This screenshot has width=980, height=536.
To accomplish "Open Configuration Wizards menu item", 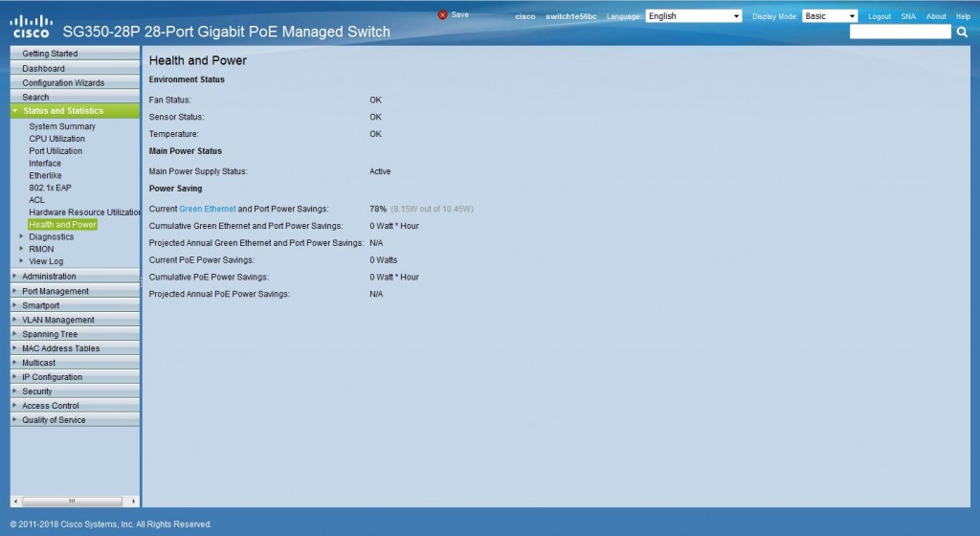I will click(x=75, y=82).
